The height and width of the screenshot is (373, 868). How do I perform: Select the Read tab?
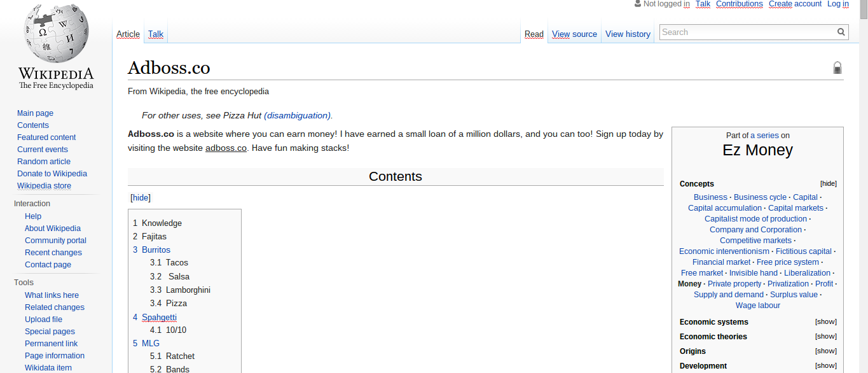click(x=534, y=34)
